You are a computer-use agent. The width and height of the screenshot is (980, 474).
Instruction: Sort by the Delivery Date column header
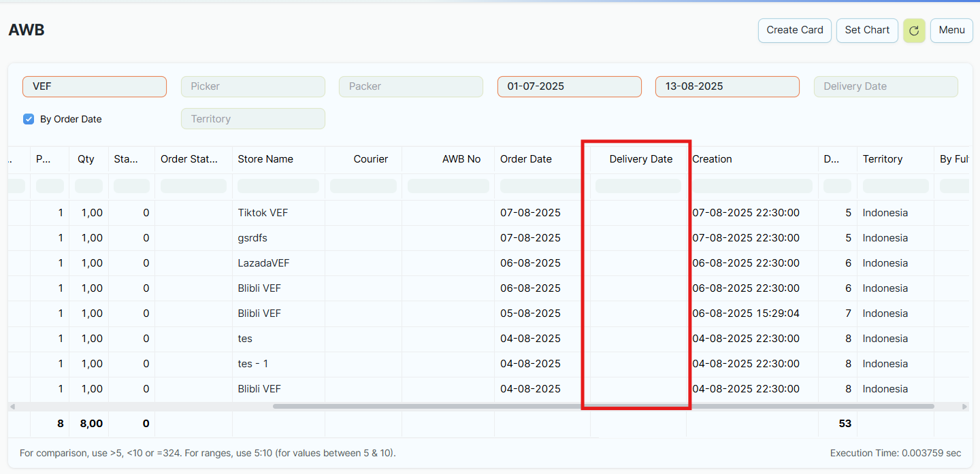coord(641,159)
